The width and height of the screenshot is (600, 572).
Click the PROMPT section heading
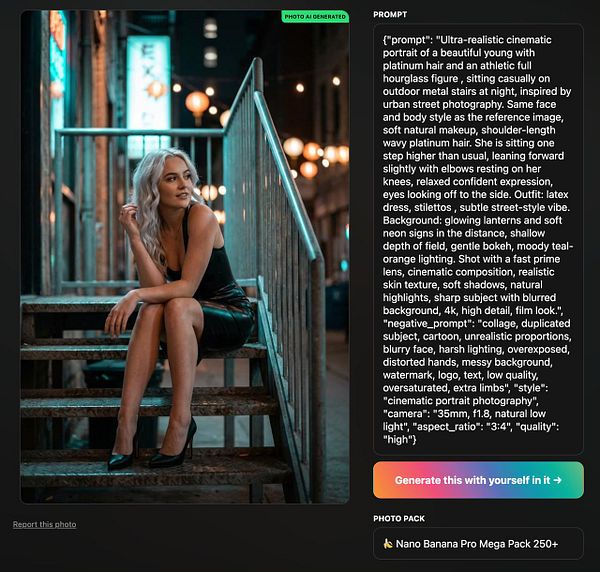[390, 15]
